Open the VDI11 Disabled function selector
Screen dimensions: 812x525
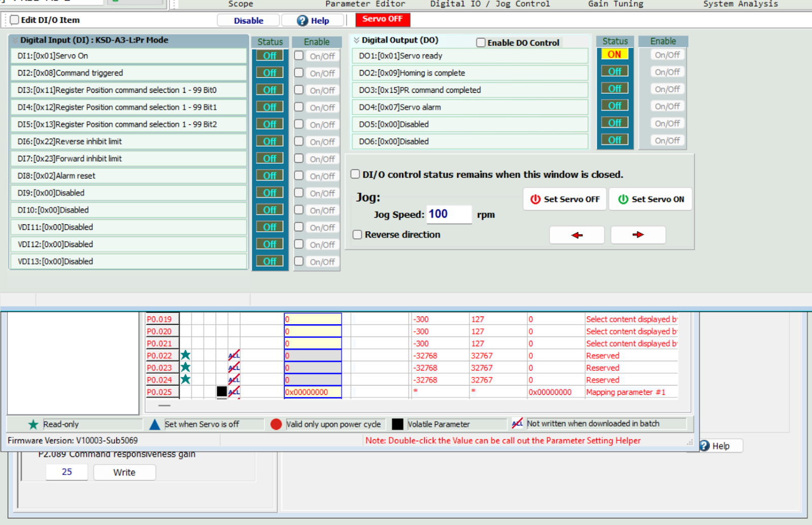click(x=128, y=227)
